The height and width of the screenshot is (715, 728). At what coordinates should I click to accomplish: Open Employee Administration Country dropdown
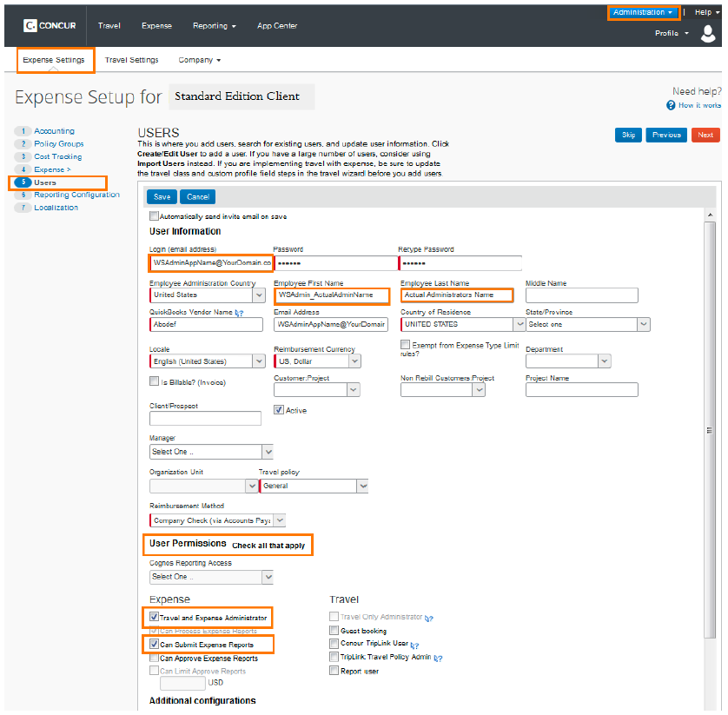coord(259,295)
